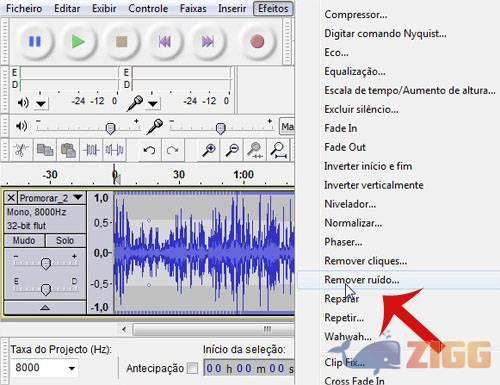Image resolution: width=500 pixels, height=385 pixels.
Task: Click the horizontal scrollbar under the track
Action: pyautogui.click(x=213, y=330)
